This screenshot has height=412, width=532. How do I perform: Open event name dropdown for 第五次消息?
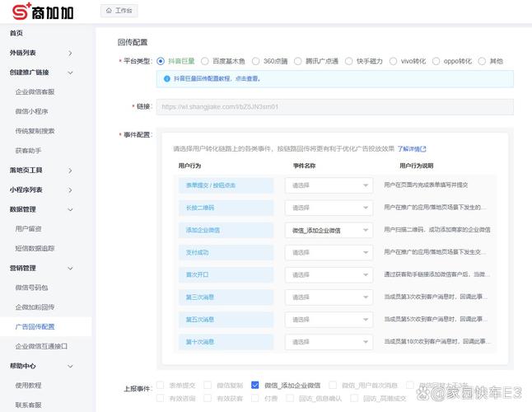pyautogui.click(x=329, y=320)
